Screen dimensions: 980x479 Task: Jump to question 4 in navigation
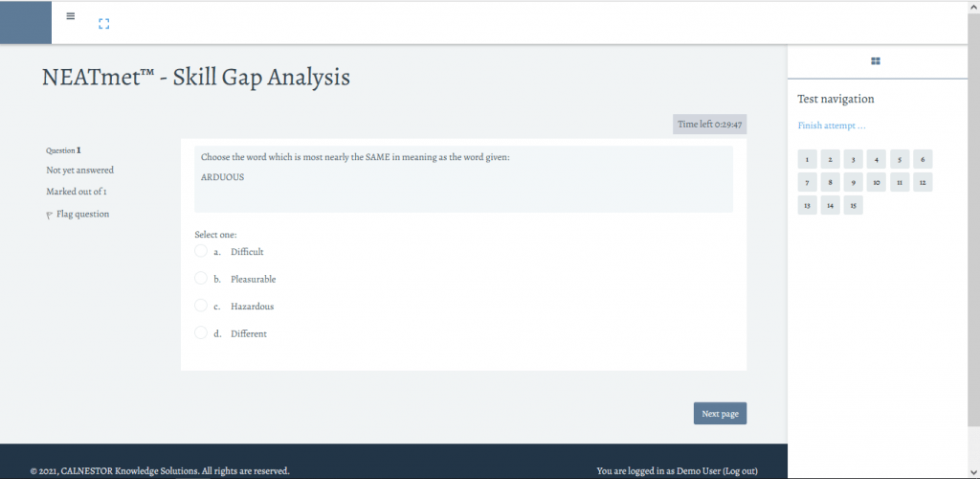tap(877, 159)
